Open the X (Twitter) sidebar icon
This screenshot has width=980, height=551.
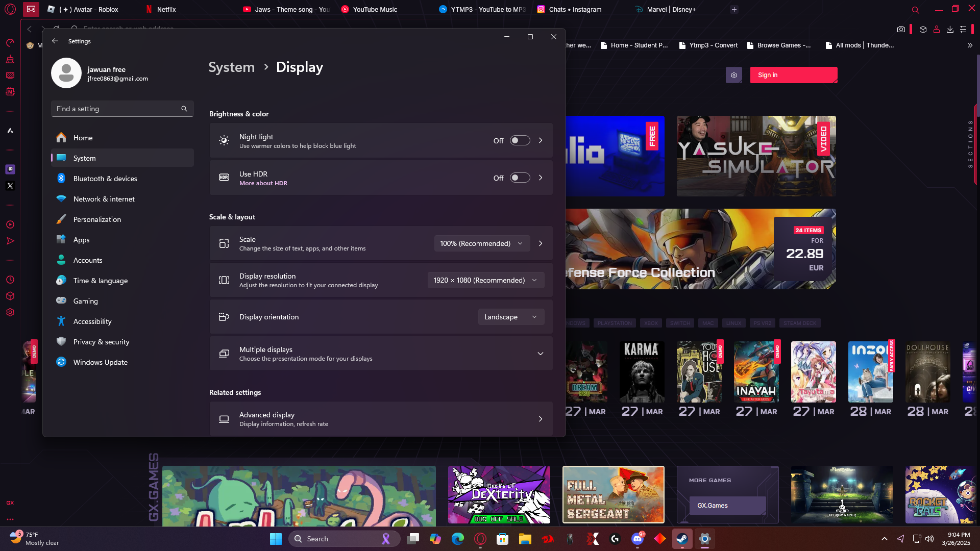point(10,186)
